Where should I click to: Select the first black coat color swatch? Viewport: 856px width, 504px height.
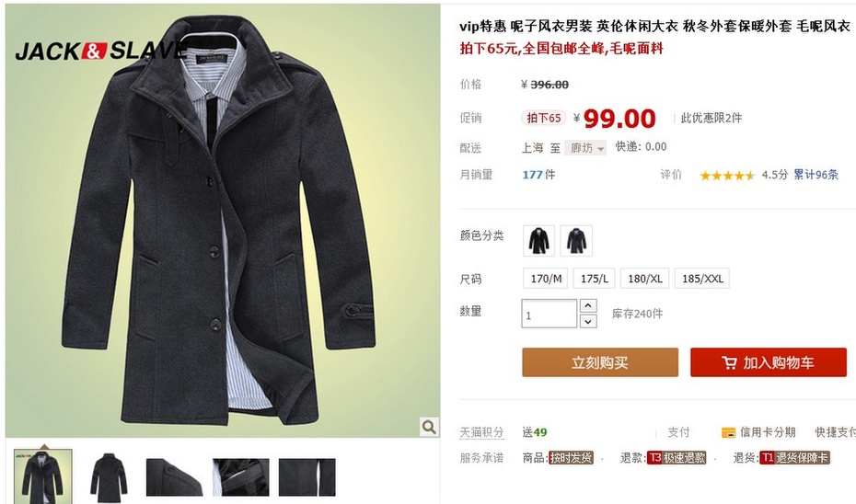point(538,241)
